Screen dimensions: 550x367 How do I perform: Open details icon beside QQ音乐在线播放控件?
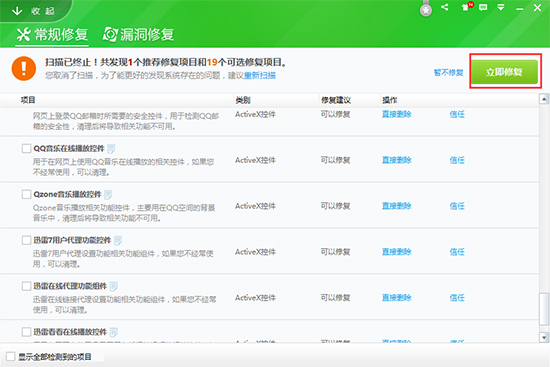(111, 149)
